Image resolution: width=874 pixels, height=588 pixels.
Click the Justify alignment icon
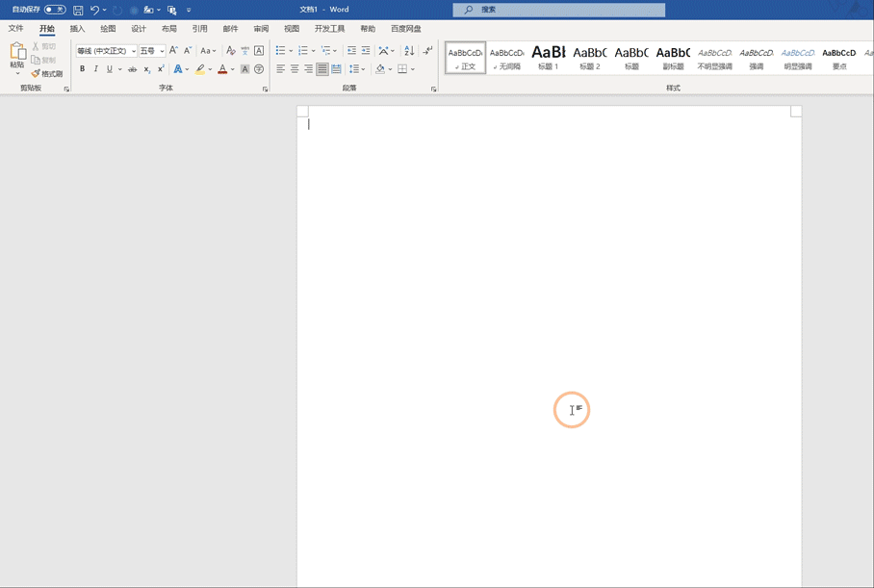coord(322,69)
